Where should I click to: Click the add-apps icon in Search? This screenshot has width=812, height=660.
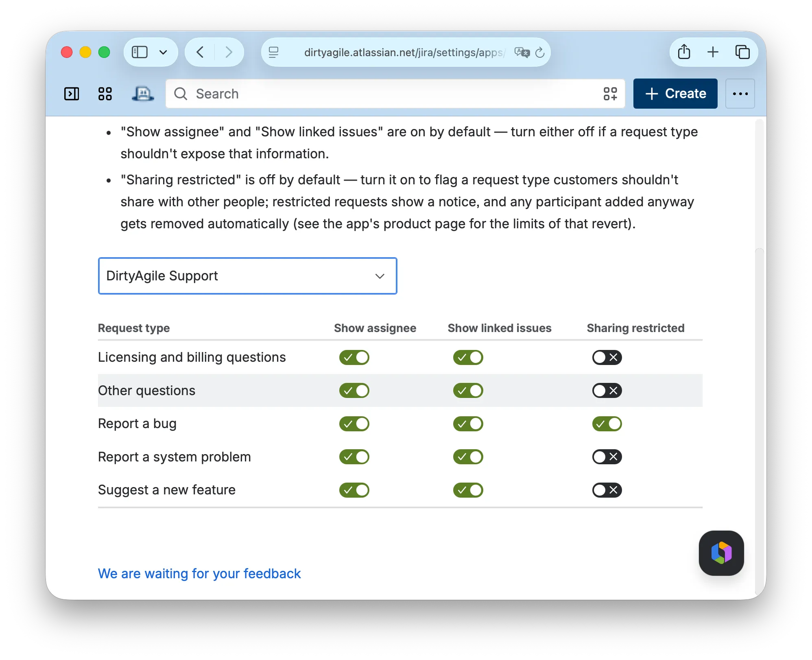tap(610, 94)
